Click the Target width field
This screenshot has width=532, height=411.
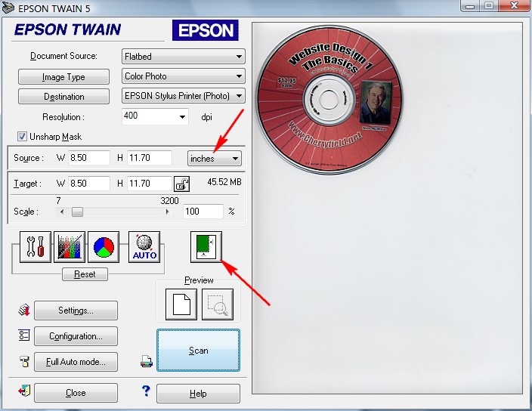(89, 184)
